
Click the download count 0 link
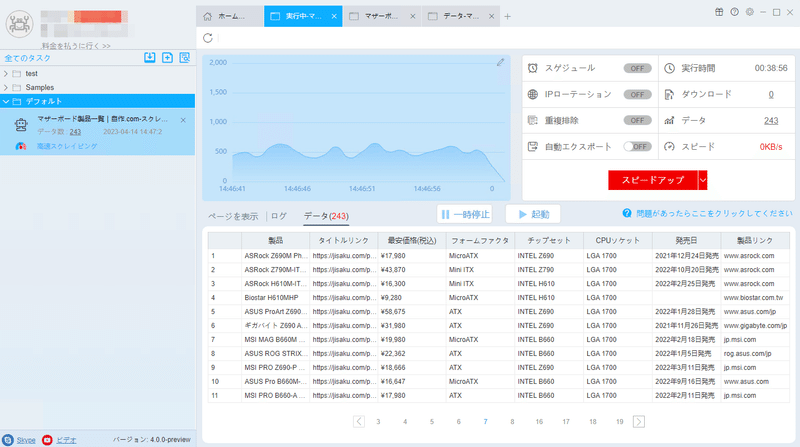[x=771, y=94]
